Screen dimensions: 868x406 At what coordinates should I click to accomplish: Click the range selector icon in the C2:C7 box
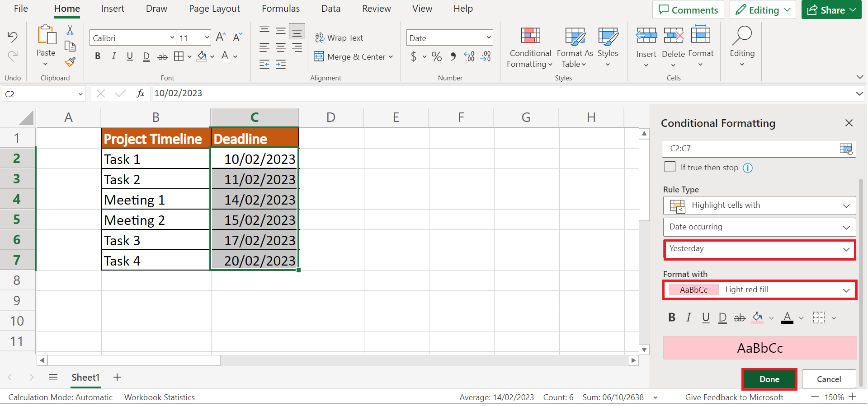point(845,149)
